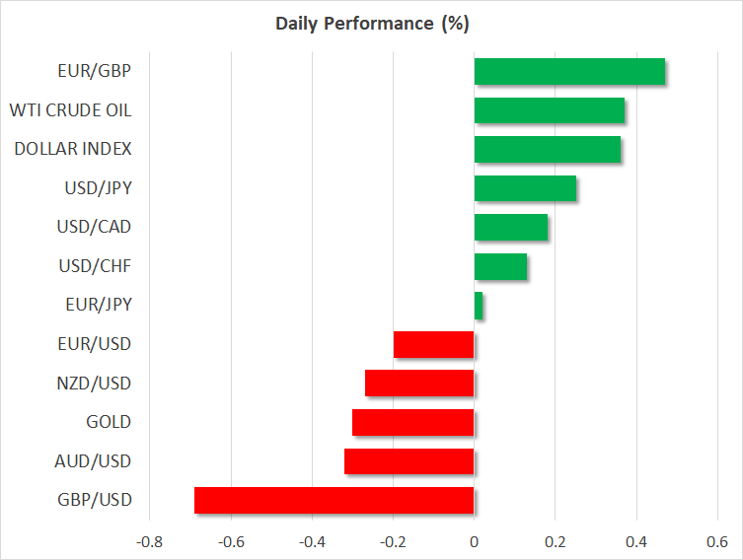This screenshot has height=560, width=743.
Task: Click the Daily Performance (%) chart title
Action: pos(371,24)
